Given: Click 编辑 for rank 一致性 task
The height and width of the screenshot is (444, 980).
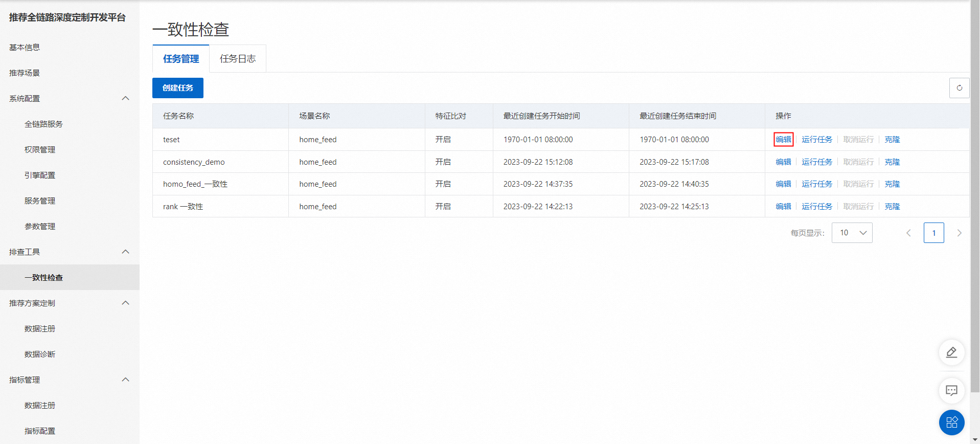Looking at the screenshot, I should (x=783, y=206).
